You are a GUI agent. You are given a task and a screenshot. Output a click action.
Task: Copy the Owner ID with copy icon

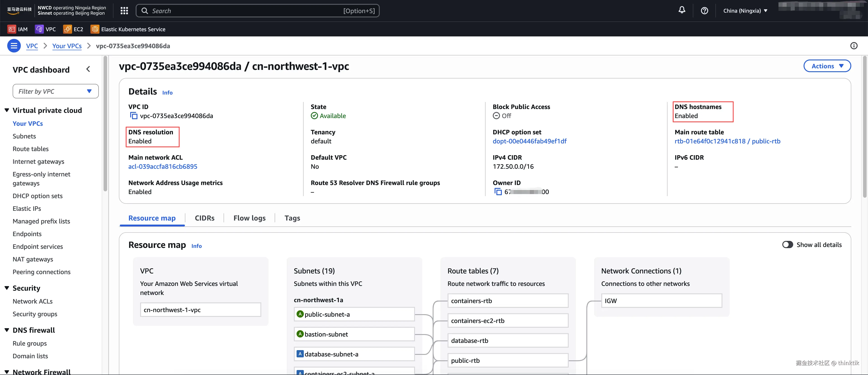pyautogui.click(x=498, y=192)
